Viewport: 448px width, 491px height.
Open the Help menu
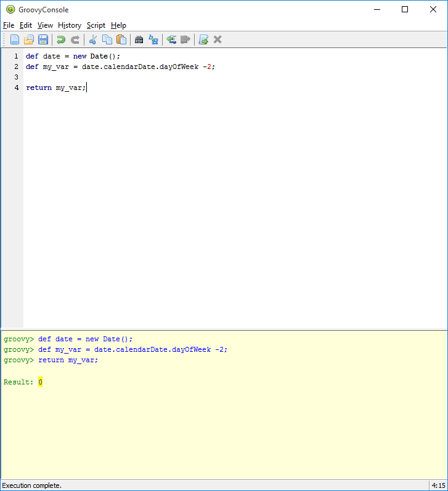(118, 25)
